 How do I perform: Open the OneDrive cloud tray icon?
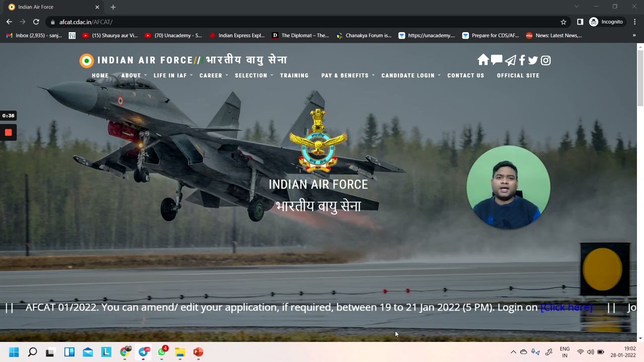click(x=524, y=352)
